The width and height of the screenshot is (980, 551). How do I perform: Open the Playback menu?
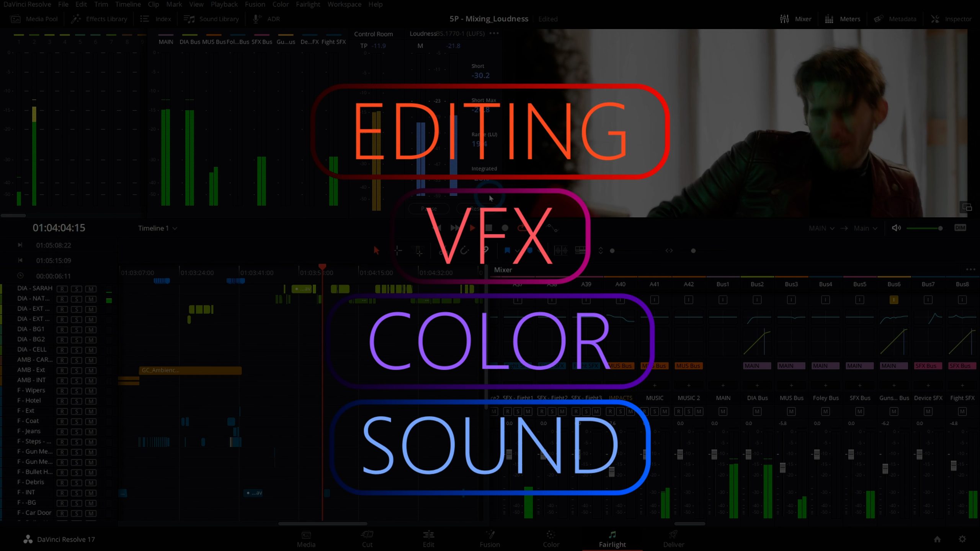click(x=224, y=4)
